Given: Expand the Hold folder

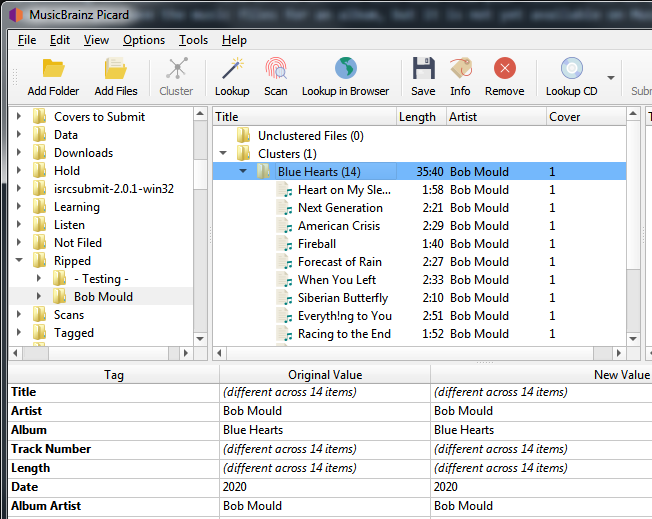Looking at the screenshot, I should click(19, 171).
